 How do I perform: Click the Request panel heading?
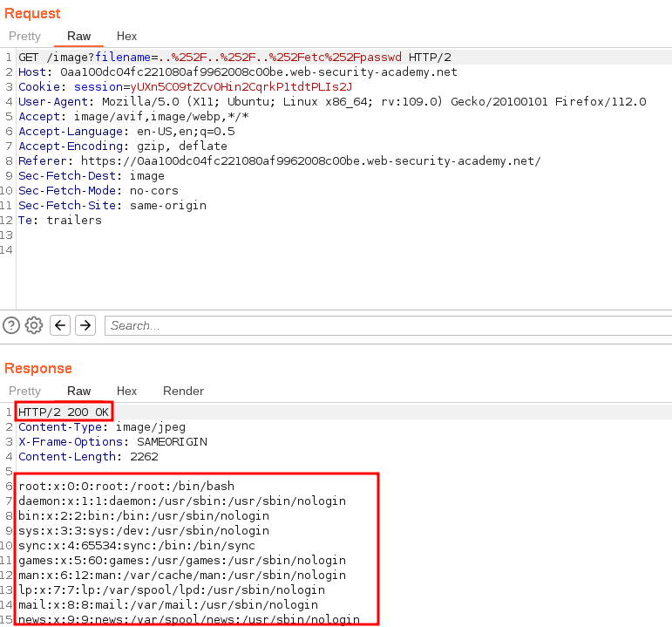[x=32, y=13]
